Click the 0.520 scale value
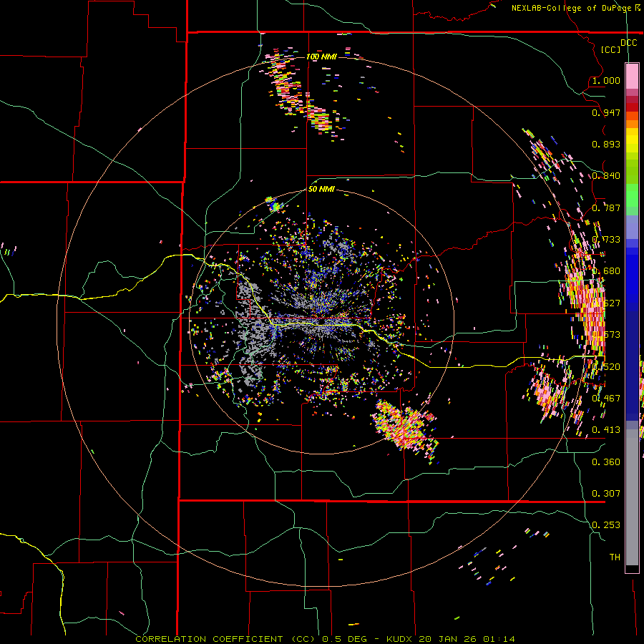The height and width of the screenshot is (644, 644). coord(606,366)
